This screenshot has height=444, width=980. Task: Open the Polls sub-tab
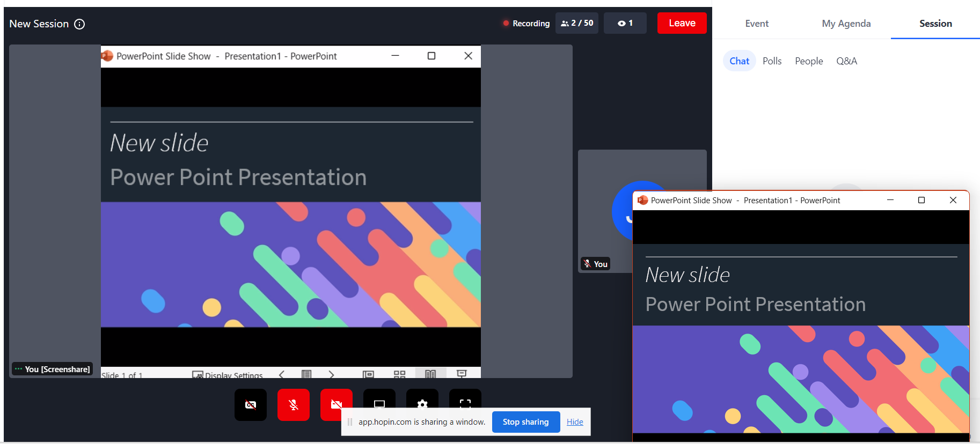772,61
